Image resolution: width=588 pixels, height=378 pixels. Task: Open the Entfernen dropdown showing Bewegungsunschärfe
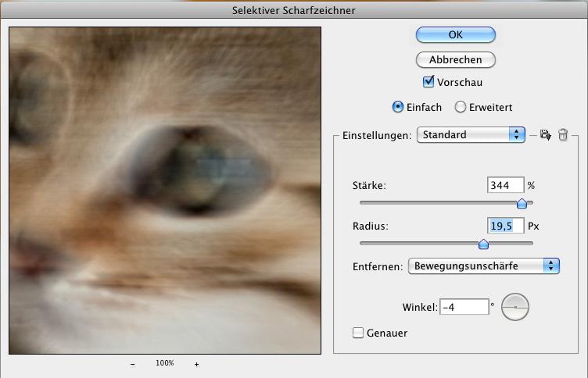click(484, 266)
